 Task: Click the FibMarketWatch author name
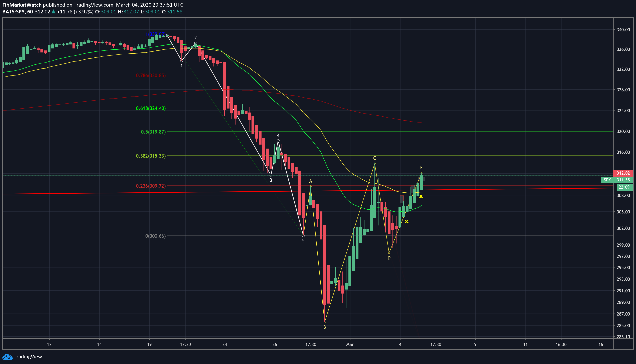22,5
